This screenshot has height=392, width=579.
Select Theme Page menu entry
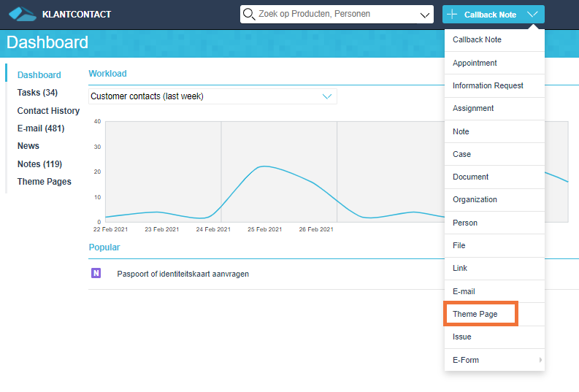tap(494, 314)
